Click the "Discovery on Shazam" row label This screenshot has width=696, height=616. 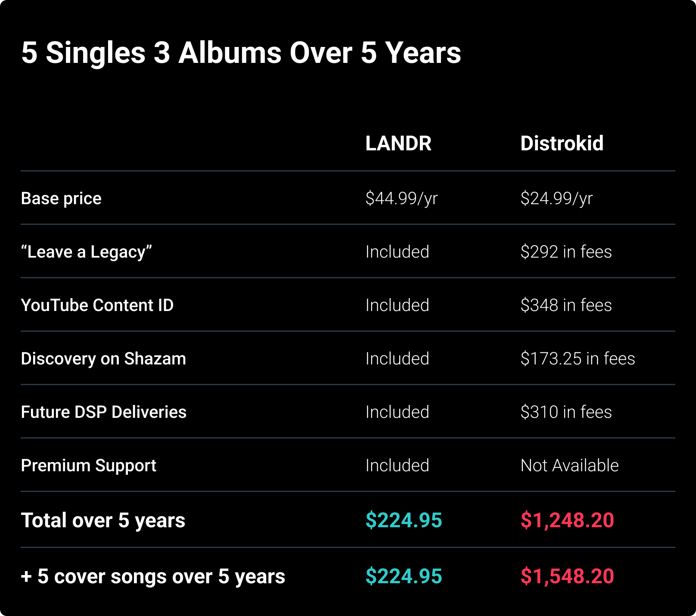pyautogui.click(x=103, y=359)
